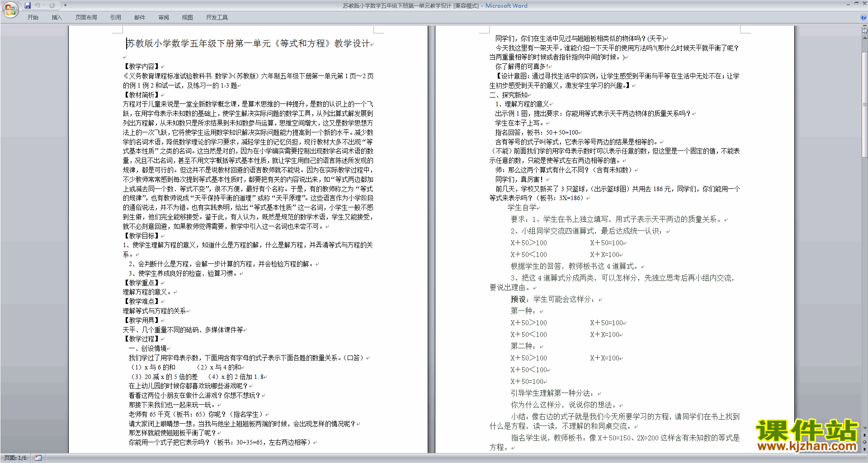Open the Select Browse Object round button
This screenshot has height=463, width=868.
(x=865, y=442)
